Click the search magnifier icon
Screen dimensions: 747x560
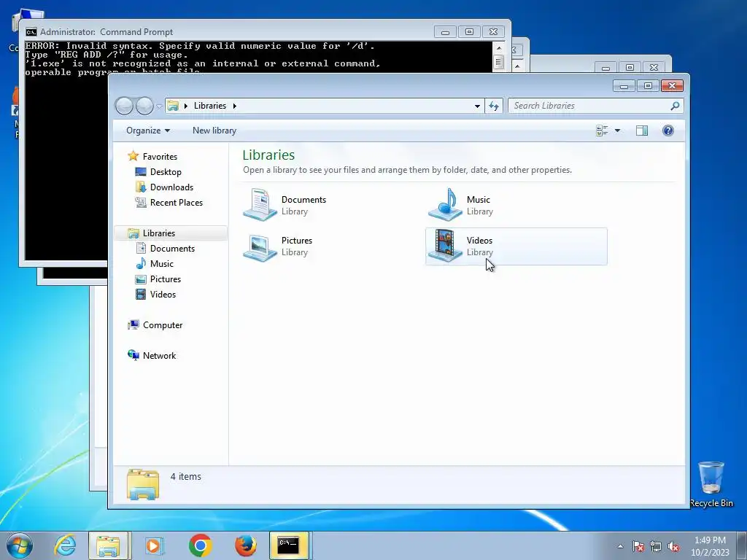point(675,106)
